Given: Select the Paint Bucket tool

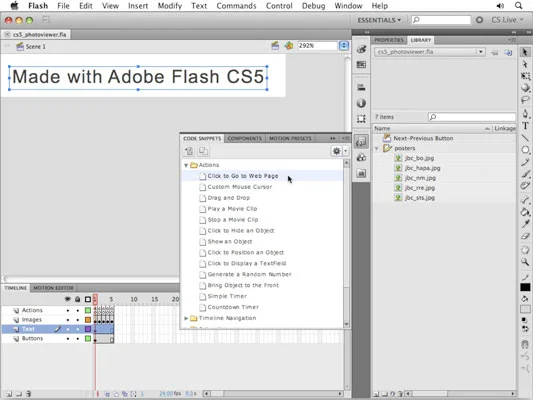Looking at the screenshot, I should (525, 212).
